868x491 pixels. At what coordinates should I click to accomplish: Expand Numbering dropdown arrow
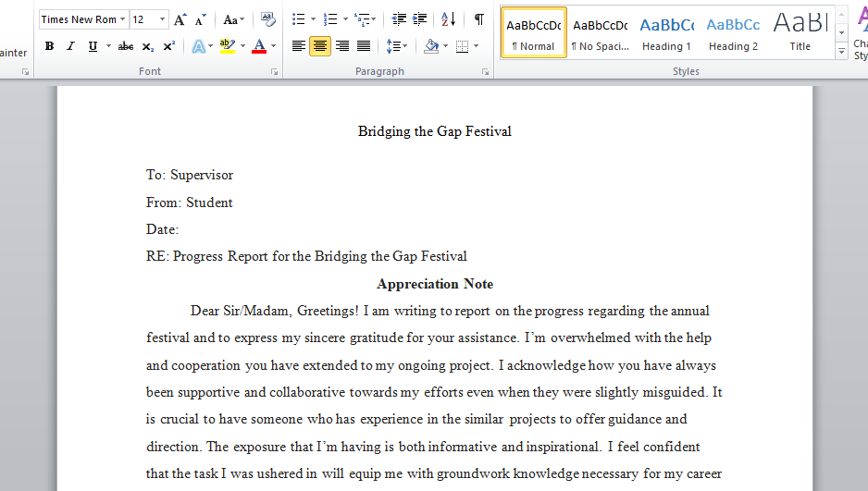345,19
